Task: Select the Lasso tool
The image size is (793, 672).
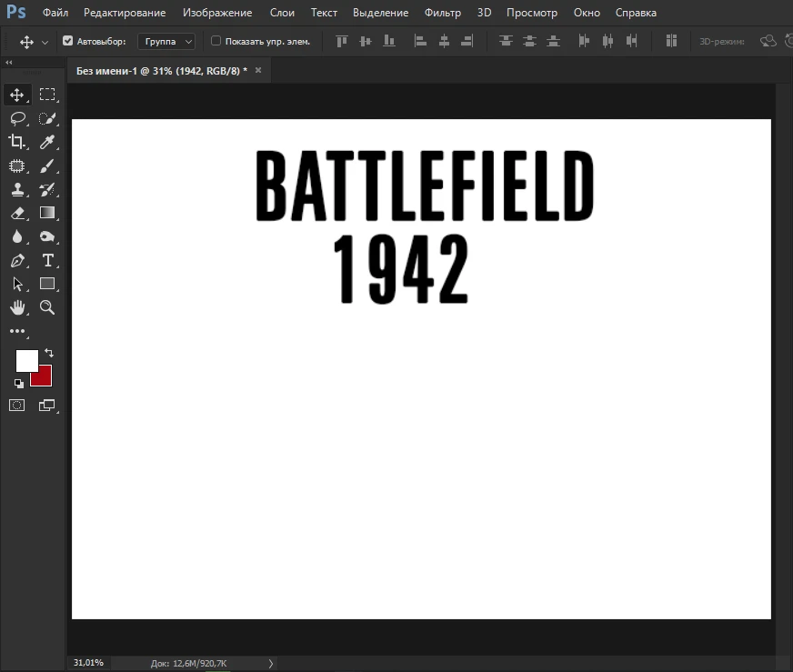Action: pos(17,117)
